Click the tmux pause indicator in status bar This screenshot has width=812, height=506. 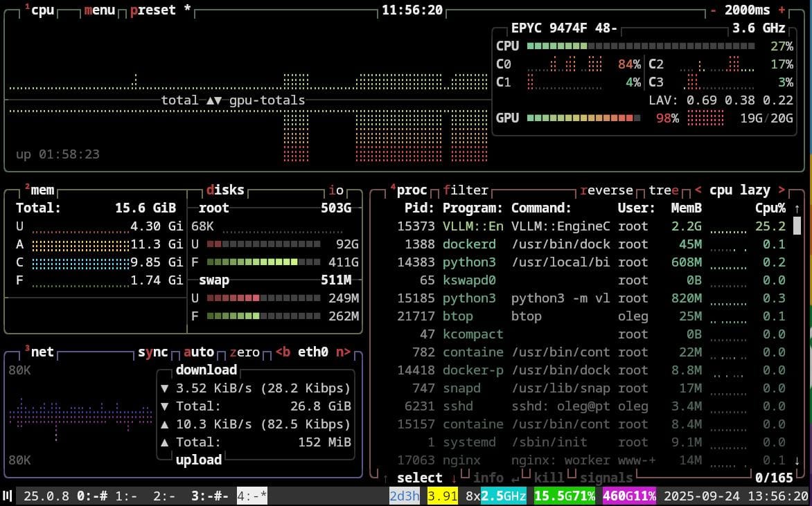pyautogui.click(x=8, y=496)
